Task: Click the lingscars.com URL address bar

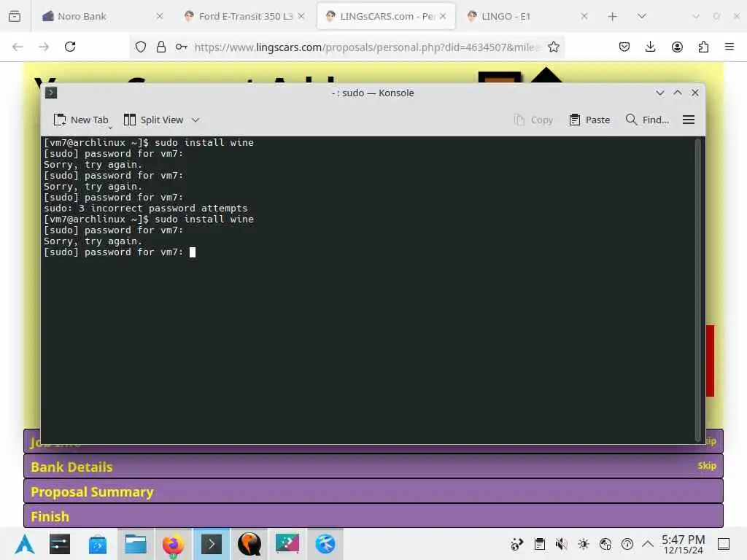Action: (x=367, y=47)
